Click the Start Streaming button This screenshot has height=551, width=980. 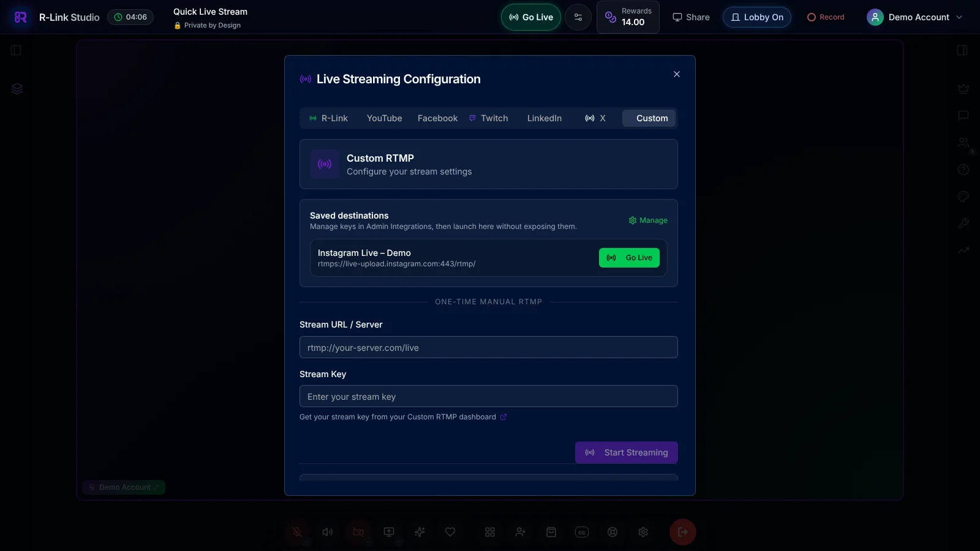pos(626,452)
